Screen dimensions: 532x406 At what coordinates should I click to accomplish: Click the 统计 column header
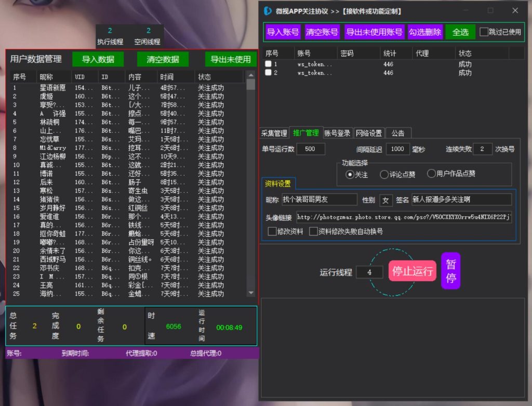point(396,54)
